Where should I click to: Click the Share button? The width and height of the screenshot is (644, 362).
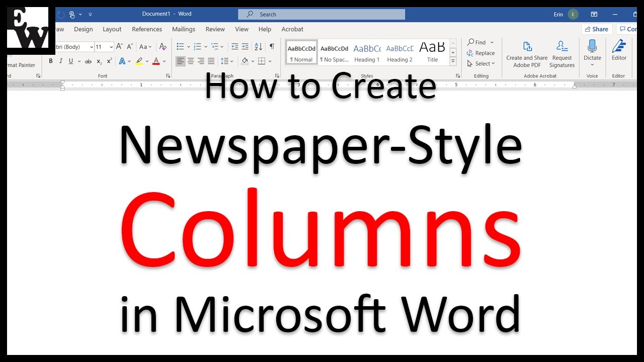597,29
